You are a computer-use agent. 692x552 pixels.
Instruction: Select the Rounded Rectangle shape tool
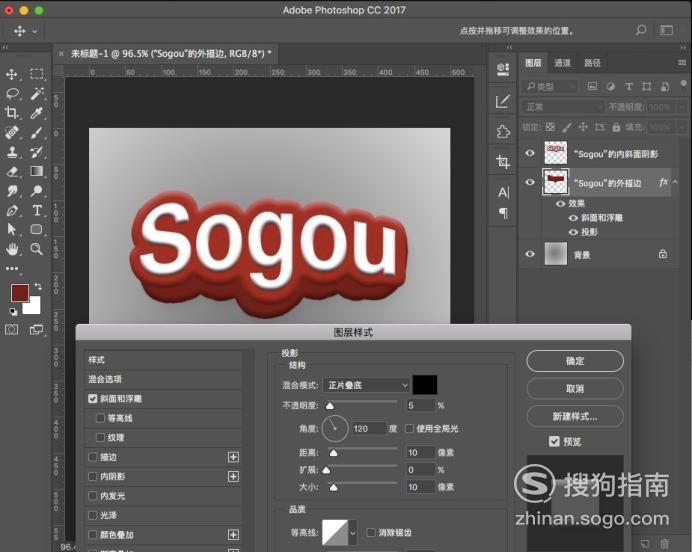click(37, 229)
